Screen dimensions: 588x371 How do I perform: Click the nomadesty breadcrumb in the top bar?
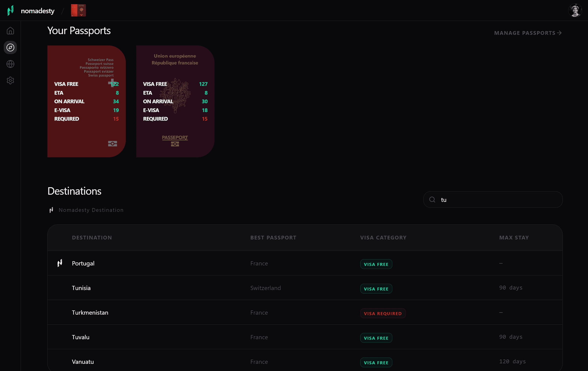[x=37, y=11]
